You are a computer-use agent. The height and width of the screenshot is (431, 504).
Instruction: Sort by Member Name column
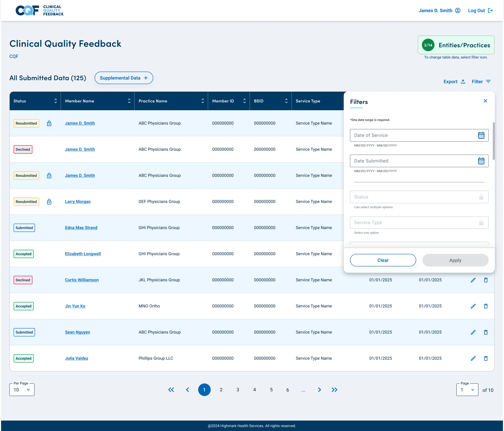pyautogui.click(x=129, y=101)
